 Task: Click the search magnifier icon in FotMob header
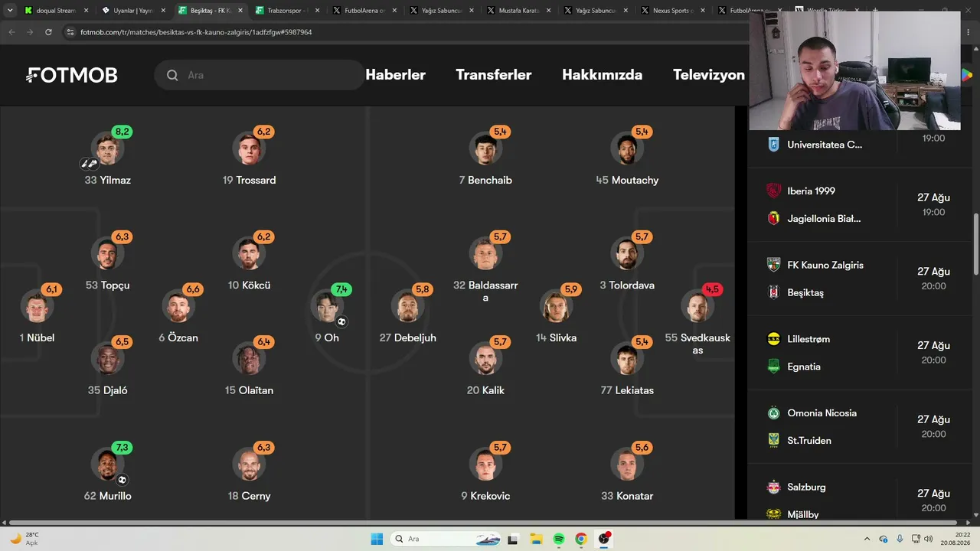[172, 75]
